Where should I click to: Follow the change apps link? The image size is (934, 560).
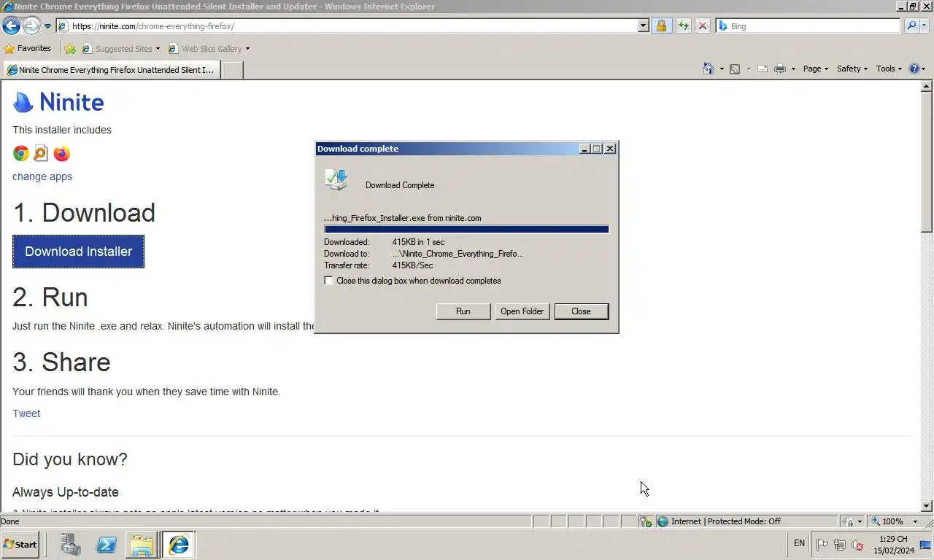point(42,176)
